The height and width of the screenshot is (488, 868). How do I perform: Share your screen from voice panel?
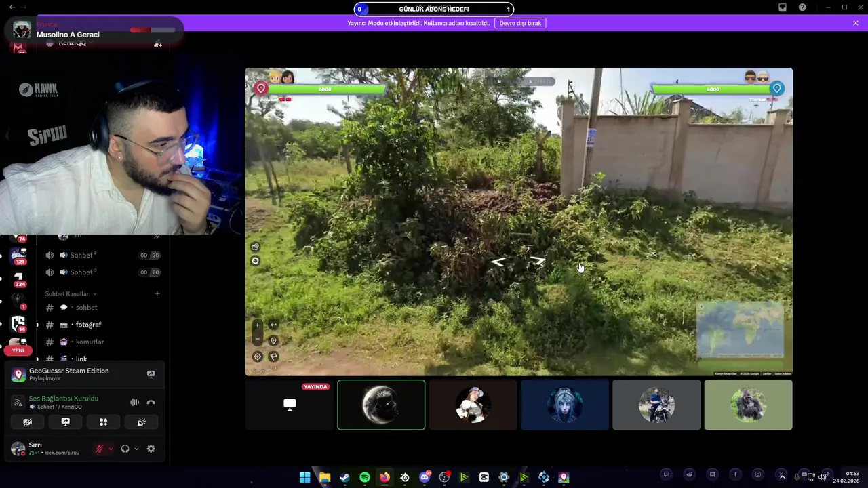click(x=65, y=422)
